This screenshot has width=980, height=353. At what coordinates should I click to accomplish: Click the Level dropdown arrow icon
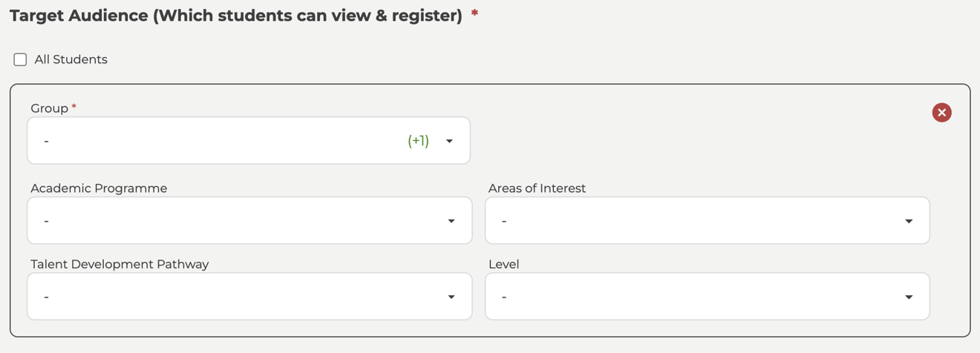tap(909, 297)
